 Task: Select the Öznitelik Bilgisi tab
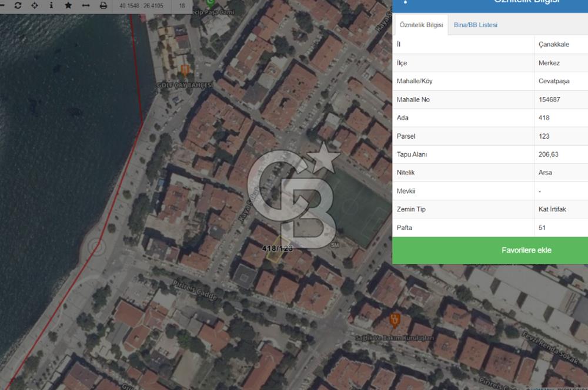pyautogui.click(x=421, y=25)
